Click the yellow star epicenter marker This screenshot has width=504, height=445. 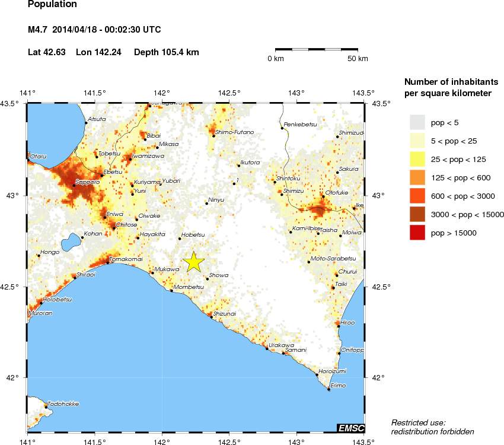coord(193,262)
